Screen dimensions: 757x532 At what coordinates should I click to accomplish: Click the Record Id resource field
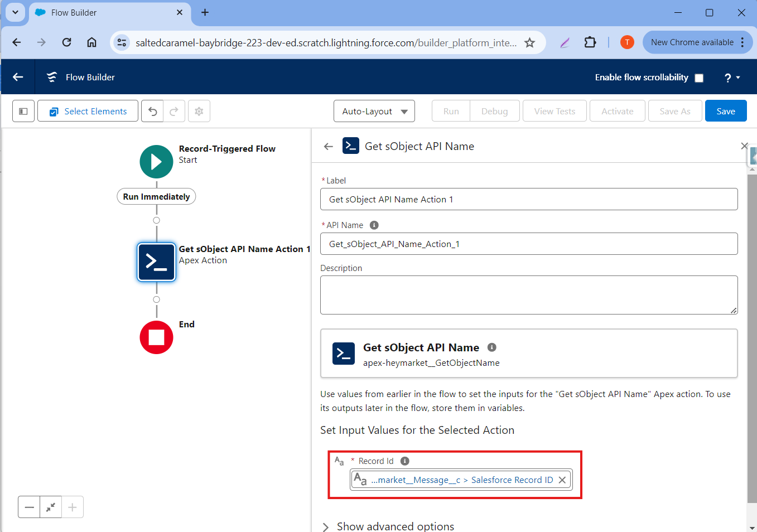tap(461, 480)
